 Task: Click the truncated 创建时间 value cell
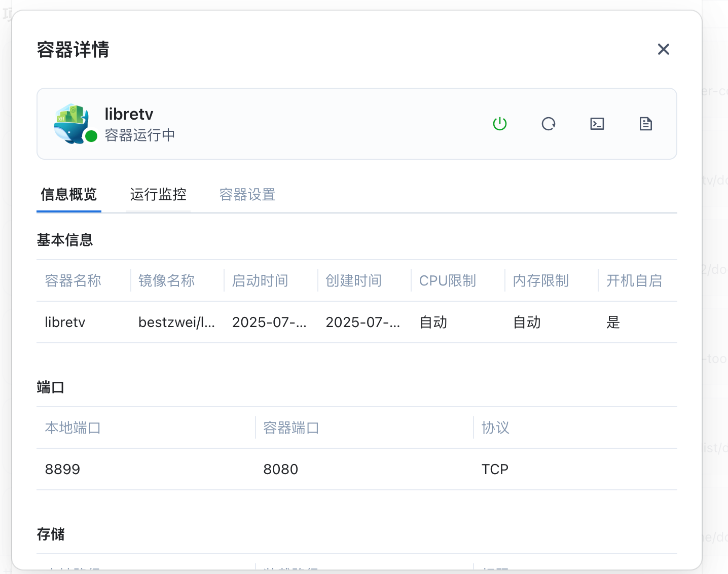(362, 322)
